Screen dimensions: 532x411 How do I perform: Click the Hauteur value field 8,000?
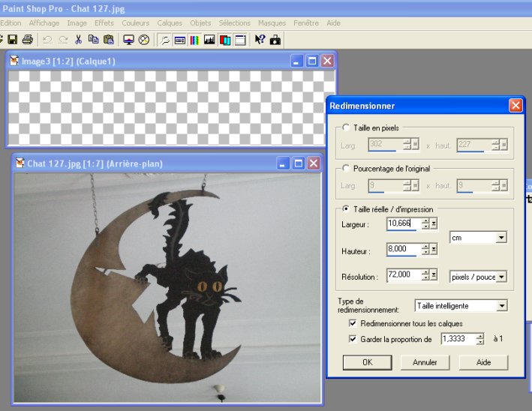click(404, 249)
